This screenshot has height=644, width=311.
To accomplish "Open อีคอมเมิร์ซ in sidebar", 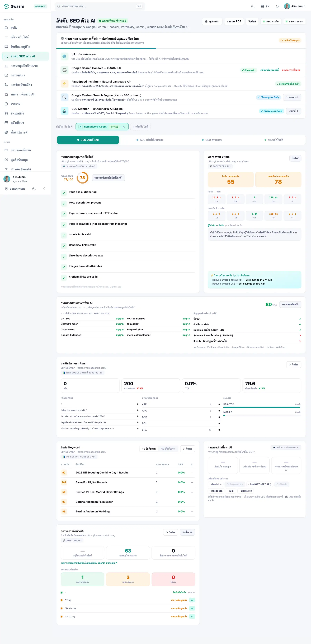I will coord(25,113).
